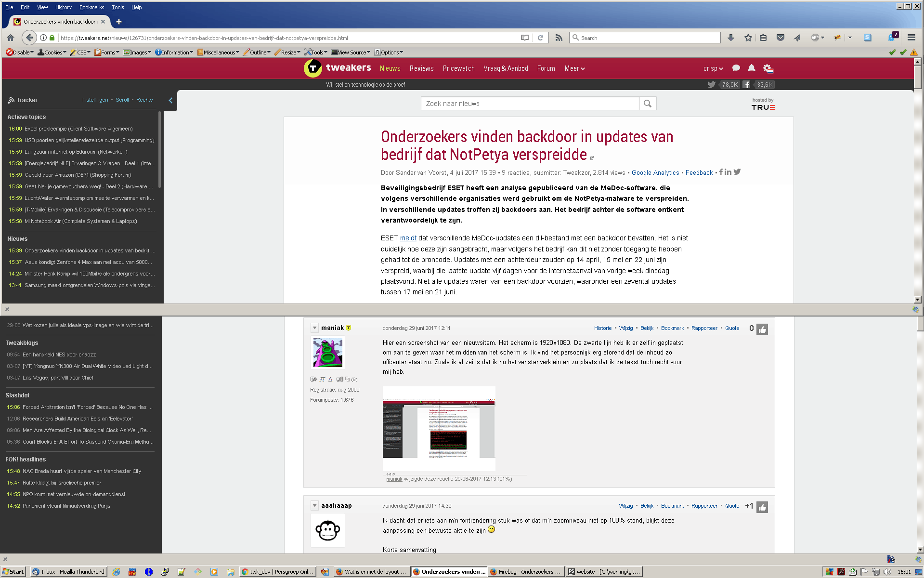The width and height of the screenshot is (924, 578).
Task: Go to Pricewatch in Tweakers navigation
Action: pyautogui.click(x=458, y=68)
